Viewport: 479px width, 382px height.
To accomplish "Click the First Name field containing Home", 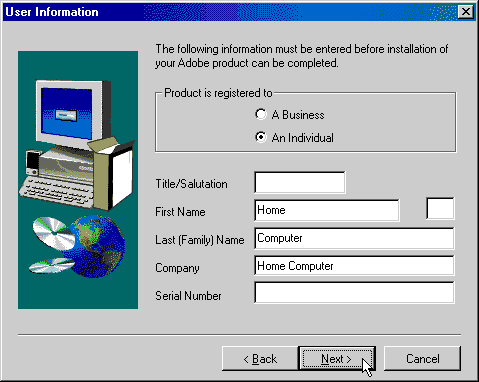I will coord(327,210).
